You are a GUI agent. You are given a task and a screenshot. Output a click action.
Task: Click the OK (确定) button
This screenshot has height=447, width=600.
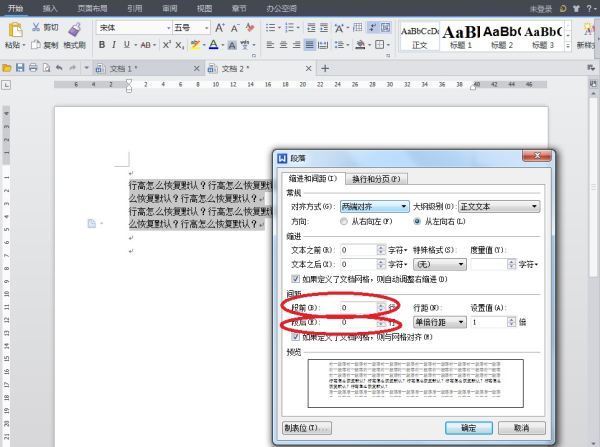469,428
